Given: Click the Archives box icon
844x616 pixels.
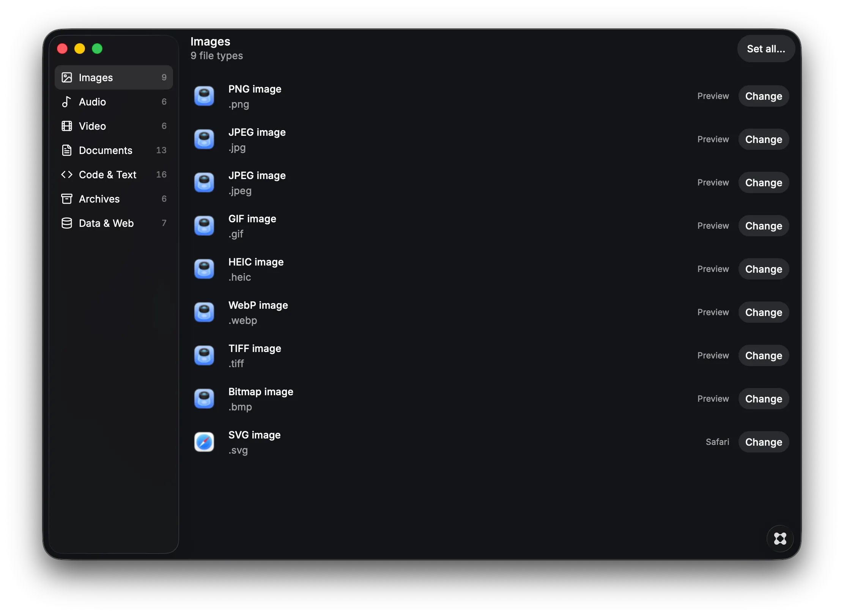Looking at the screenshot, I should tap(67, 199).
